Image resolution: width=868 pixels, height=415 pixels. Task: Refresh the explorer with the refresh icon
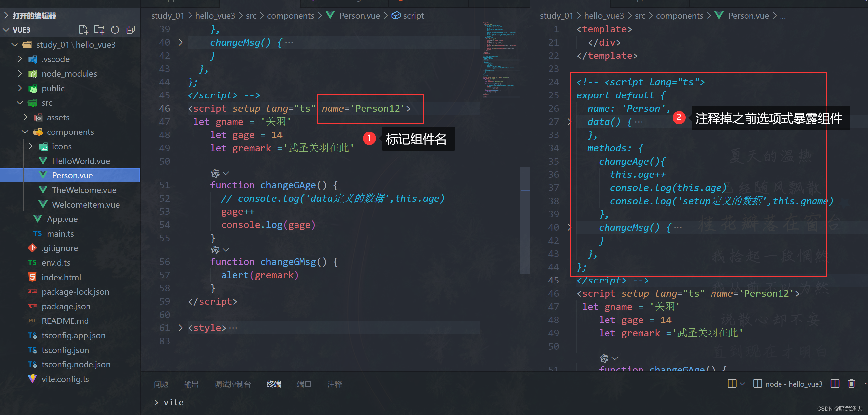coord(115,30)
